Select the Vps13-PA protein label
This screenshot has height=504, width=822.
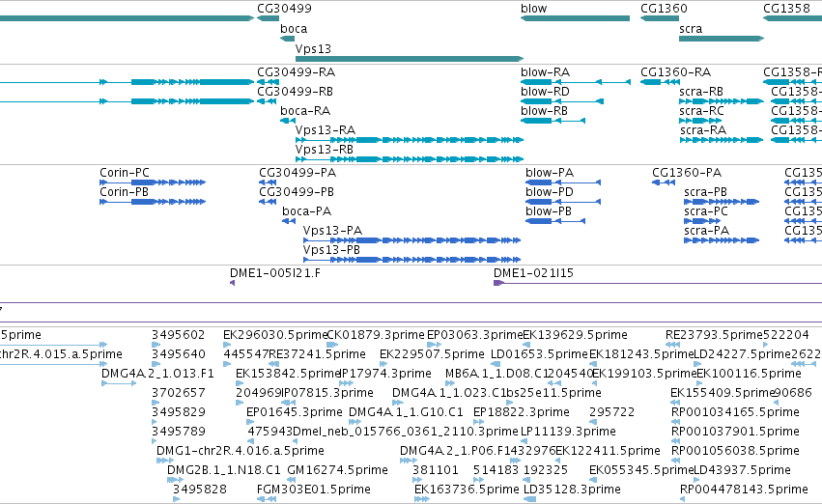332,231
